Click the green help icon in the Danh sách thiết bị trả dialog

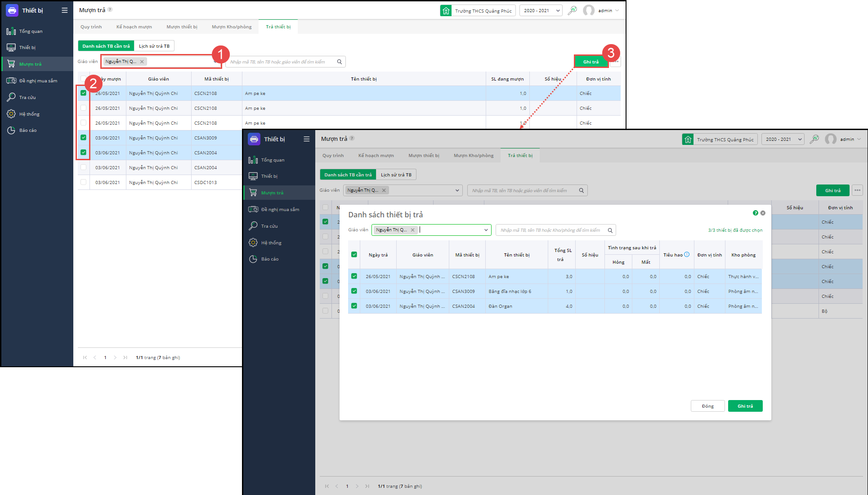[x=756, y=213]
